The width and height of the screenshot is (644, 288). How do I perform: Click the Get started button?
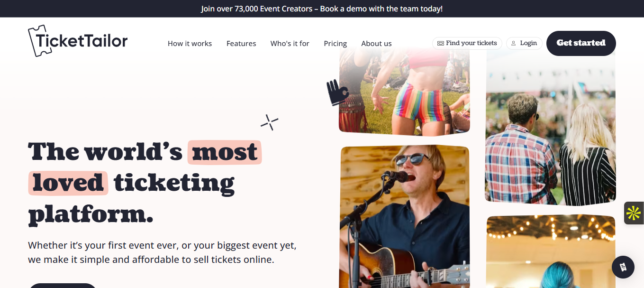(581, 43)
